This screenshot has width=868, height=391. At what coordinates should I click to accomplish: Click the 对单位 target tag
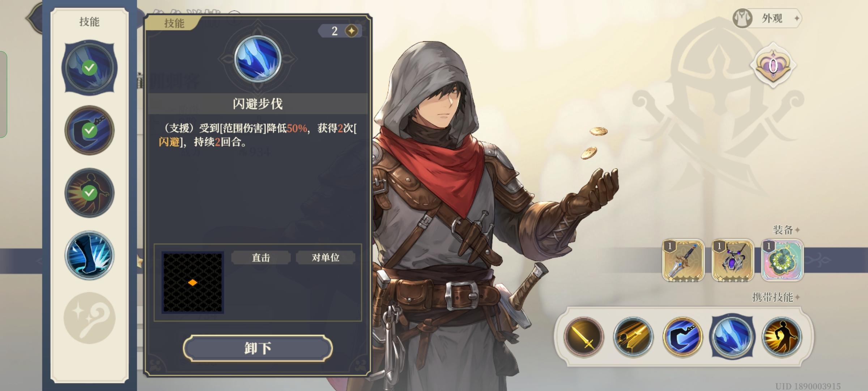click(x=325, y=257)
